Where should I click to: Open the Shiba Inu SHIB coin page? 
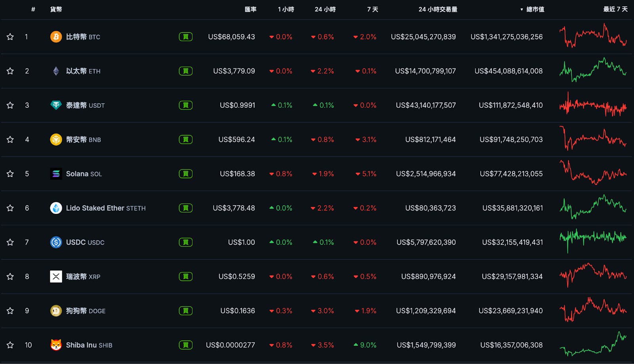click(89, 345)
